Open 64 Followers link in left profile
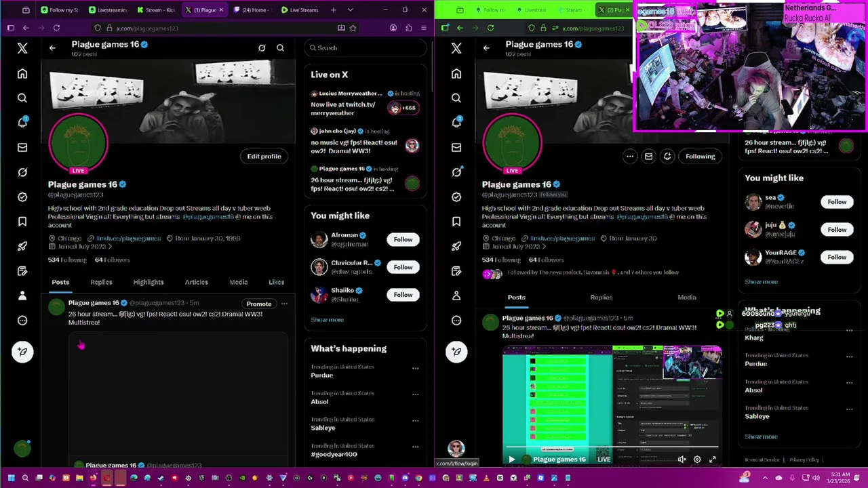Viewport: 868px width, 488px height. pos(113,260)
